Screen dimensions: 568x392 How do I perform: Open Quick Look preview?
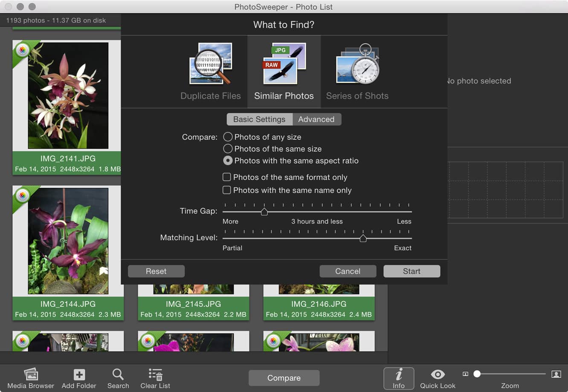[437, 377]
